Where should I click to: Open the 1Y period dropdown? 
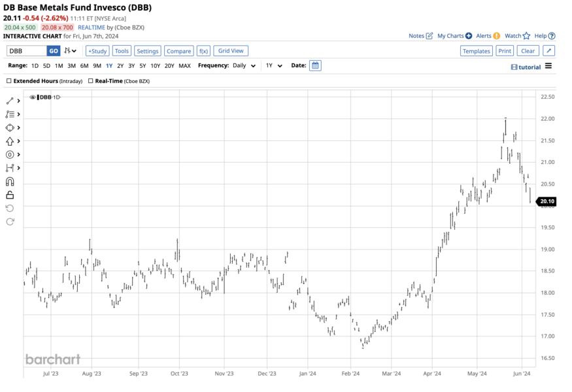[274, 65]
